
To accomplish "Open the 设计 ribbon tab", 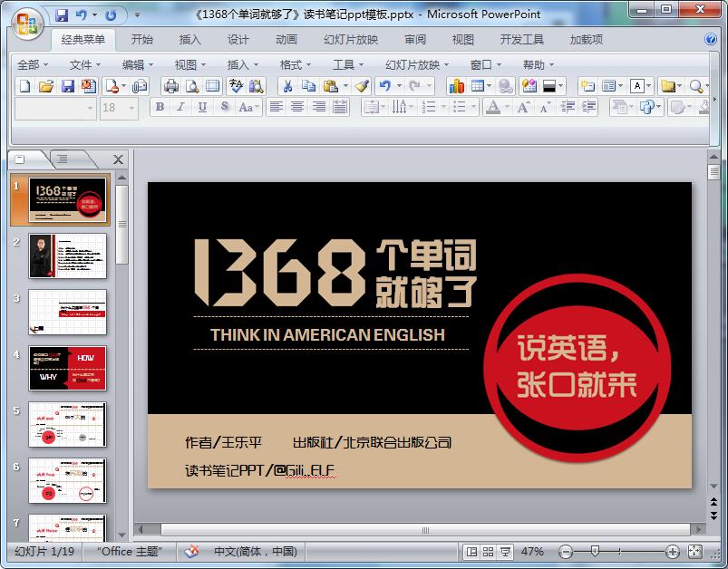I will [238, 40].
